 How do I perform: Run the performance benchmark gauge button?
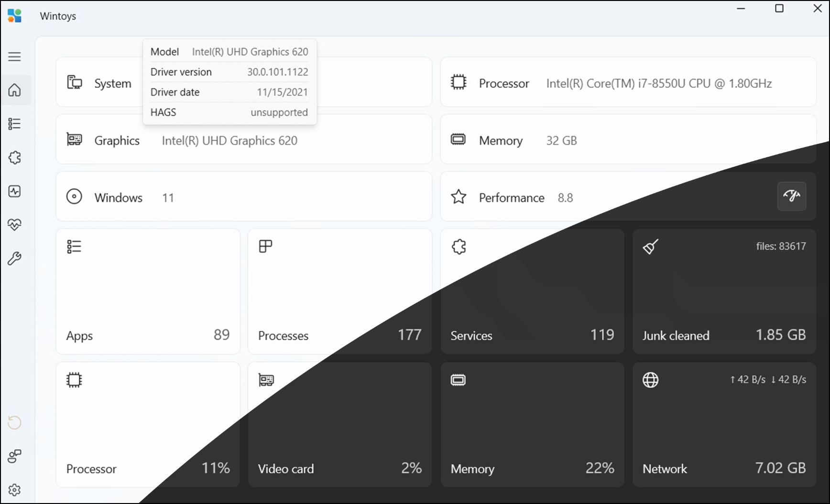pos(792,196)
